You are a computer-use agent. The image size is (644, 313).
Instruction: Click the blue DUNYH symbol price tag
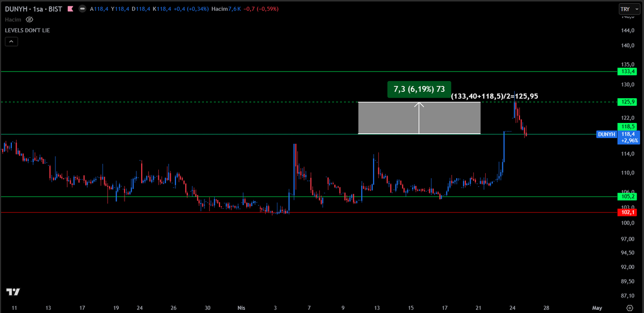[x=606, y=134]
